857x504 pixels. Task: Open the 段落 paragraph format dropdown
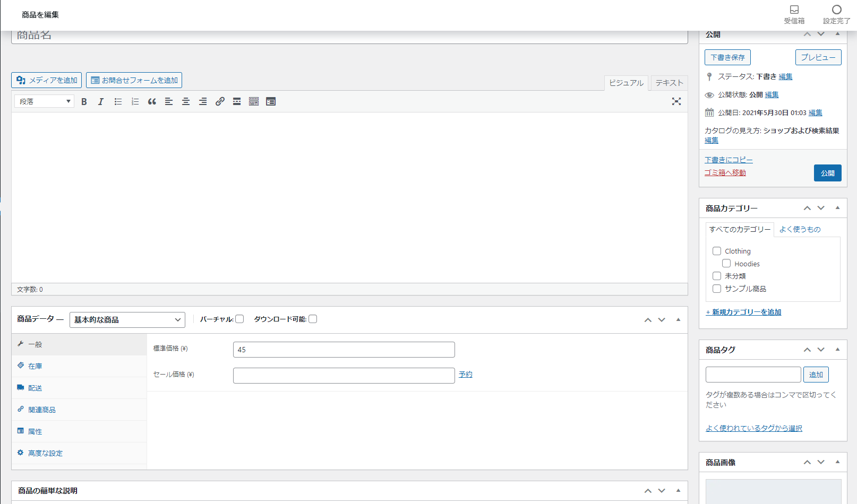coord(44,101)
